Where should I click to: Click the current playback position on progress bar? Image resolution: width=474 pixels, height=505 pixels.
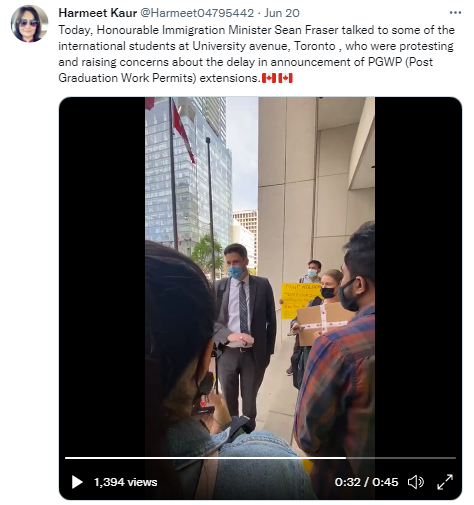346,458
